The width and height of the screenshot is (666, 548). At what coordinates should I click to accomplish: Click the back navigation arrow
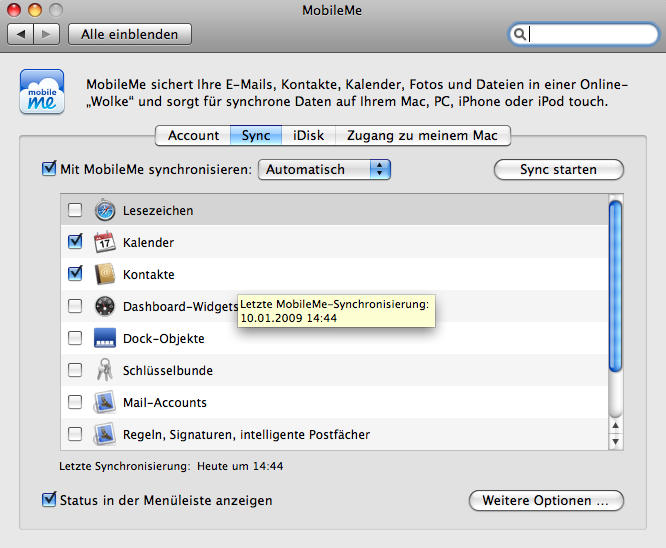click(x=21, y=34)
